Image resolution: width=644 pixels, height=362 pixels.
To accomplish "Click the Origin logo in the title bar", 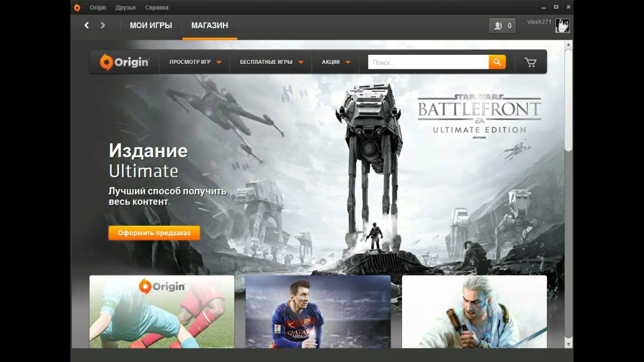I will tap(77, 8).
